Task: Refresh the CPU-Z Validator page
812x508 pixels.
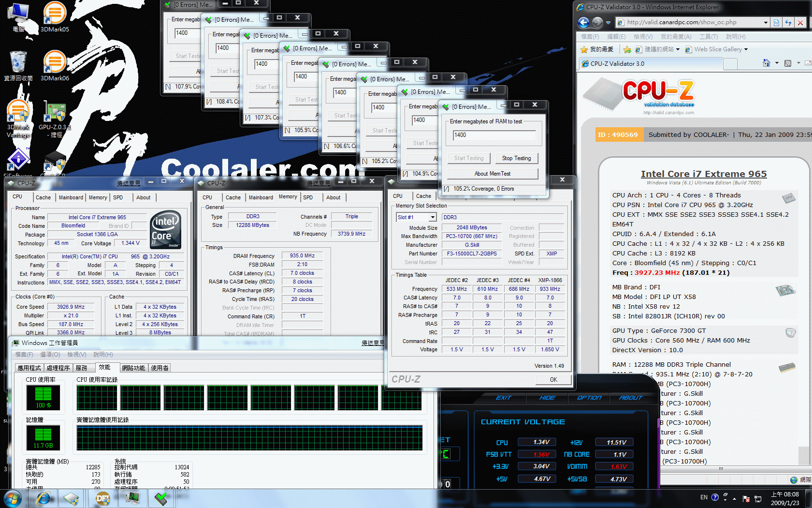Action: (x=788, y=22)
